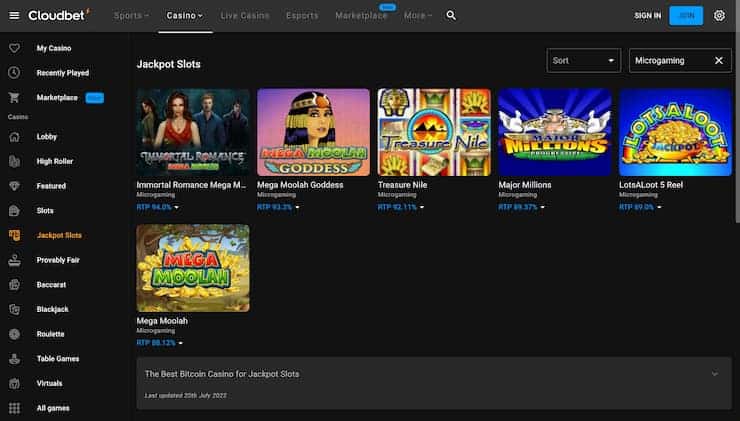This screenshot has height=421, width=740.
Task: Open the search magnifier icon
Action: click(x=451, y=16)
